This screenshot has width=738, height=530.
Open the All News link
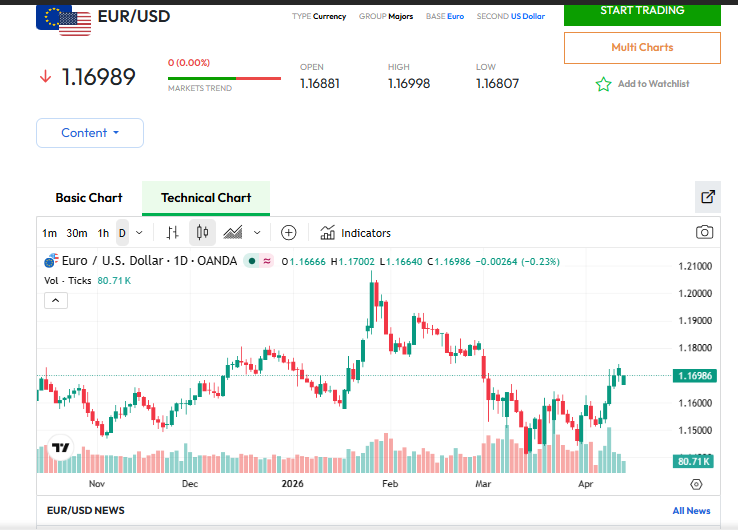(691, 511)
